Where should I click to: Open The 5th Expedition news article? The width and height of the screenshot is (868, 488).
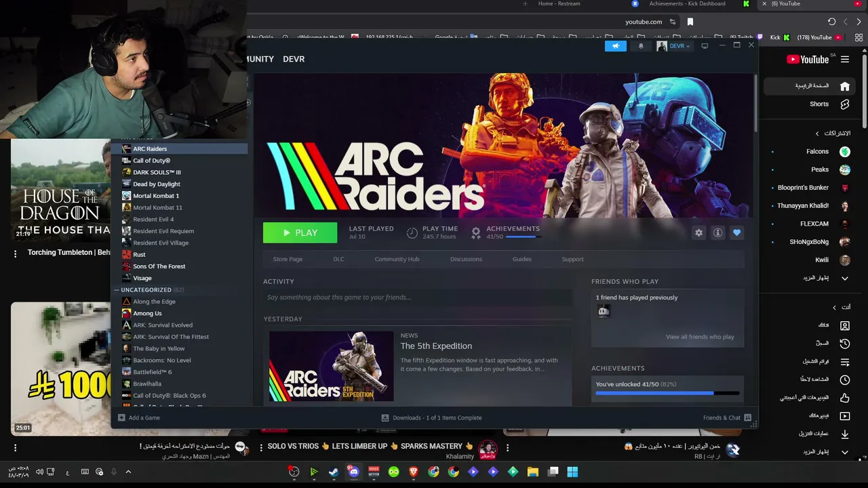[x=436, y=346]
